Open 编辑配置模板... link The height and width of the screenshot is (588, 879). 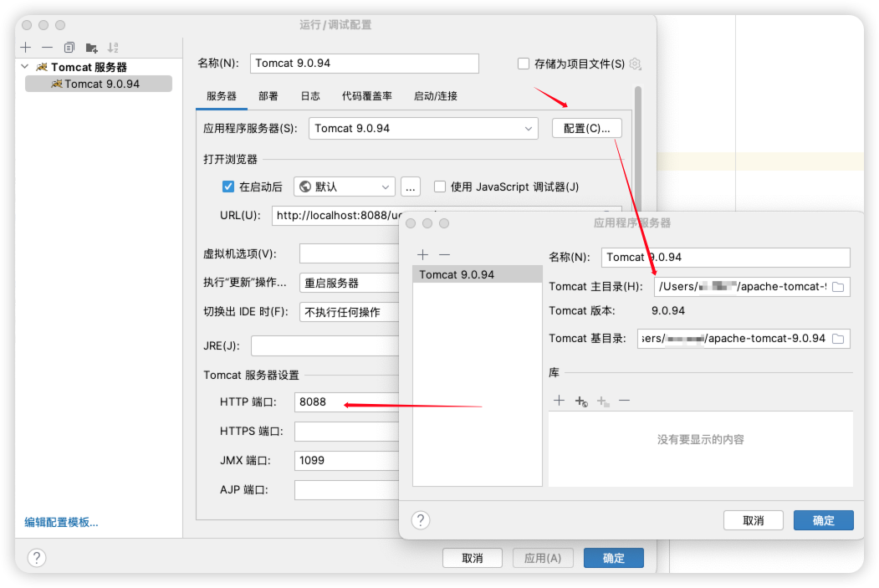(x=61, y=523)
